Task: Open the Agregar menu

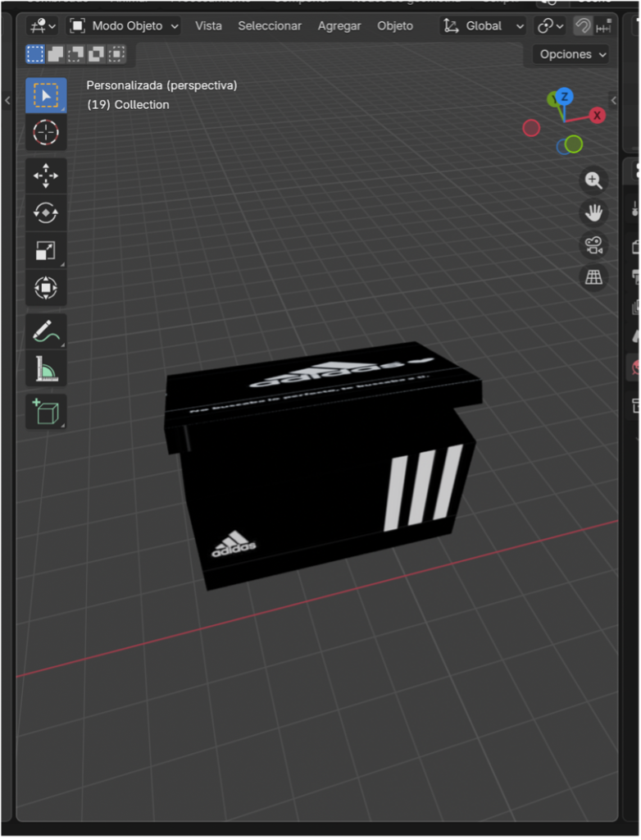Action: point(339,25)
